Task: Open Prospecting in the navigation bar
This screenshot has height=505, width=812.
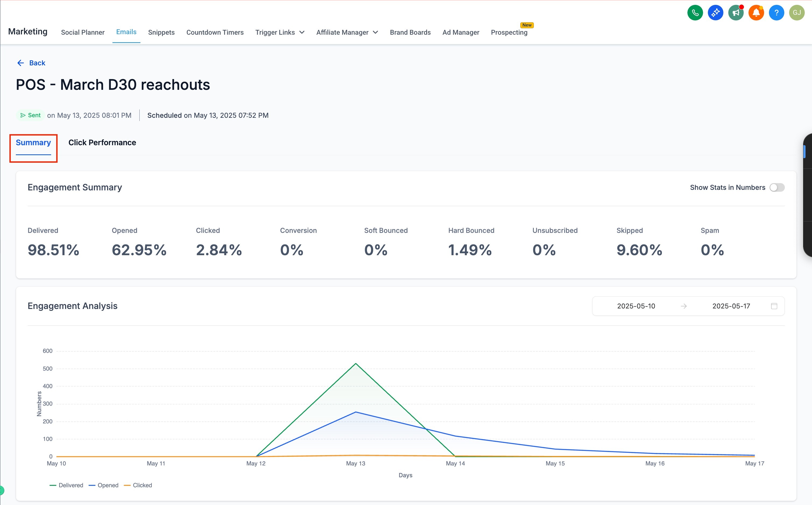Action: tap(509, 32)
